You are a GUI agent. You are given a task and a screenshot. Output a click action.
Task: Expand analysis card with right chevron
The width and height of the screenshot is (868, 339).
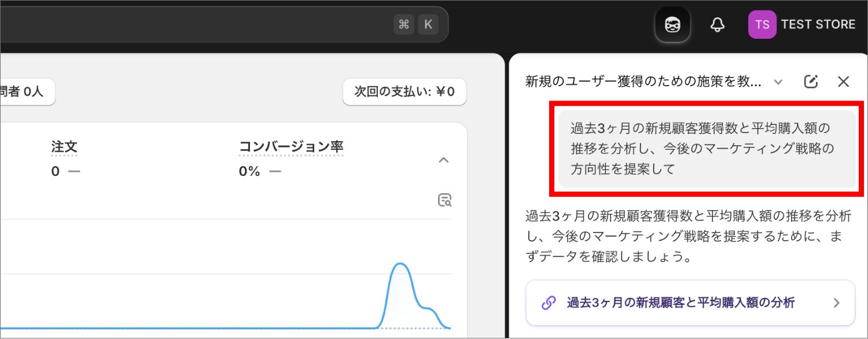(836, 303)
